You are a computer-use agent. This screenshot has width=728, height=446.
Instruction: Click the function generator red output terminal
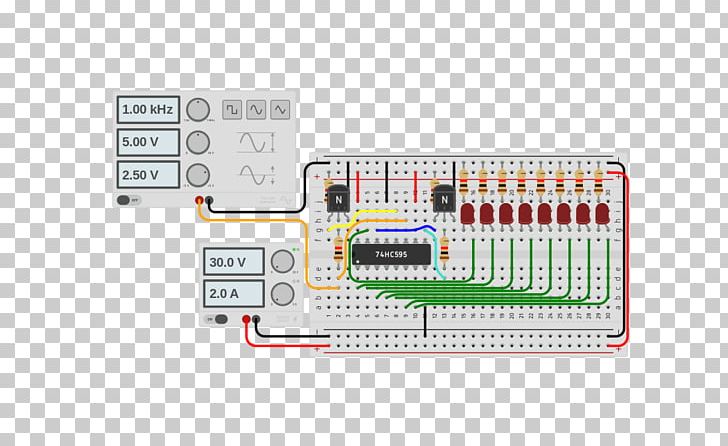coord(201,202)
